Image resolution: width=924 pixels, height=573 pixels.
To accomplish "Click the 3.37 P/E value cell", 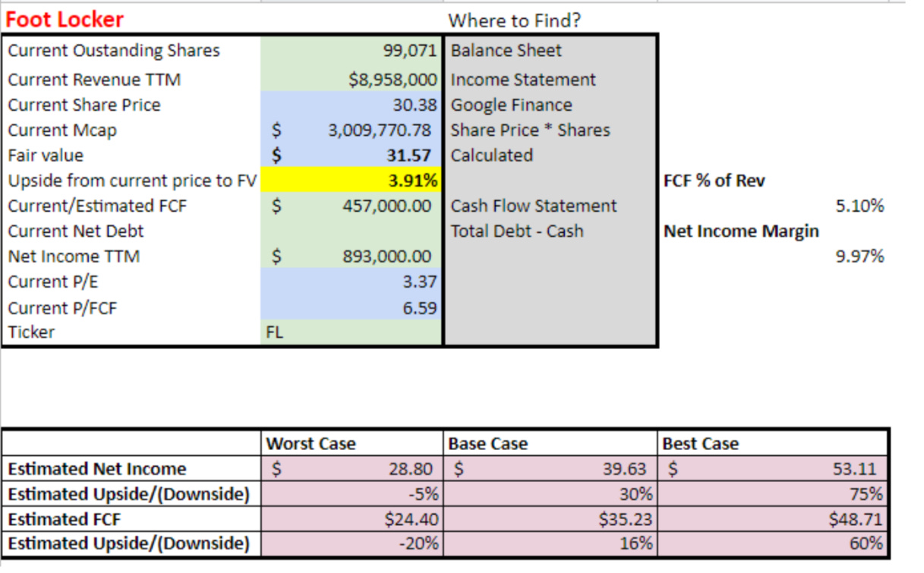I will coord(351,282).
